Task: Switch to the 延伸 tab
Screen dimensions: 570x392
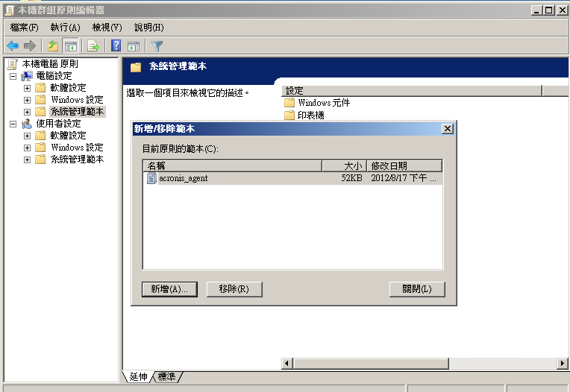Action: click(139, 377)
